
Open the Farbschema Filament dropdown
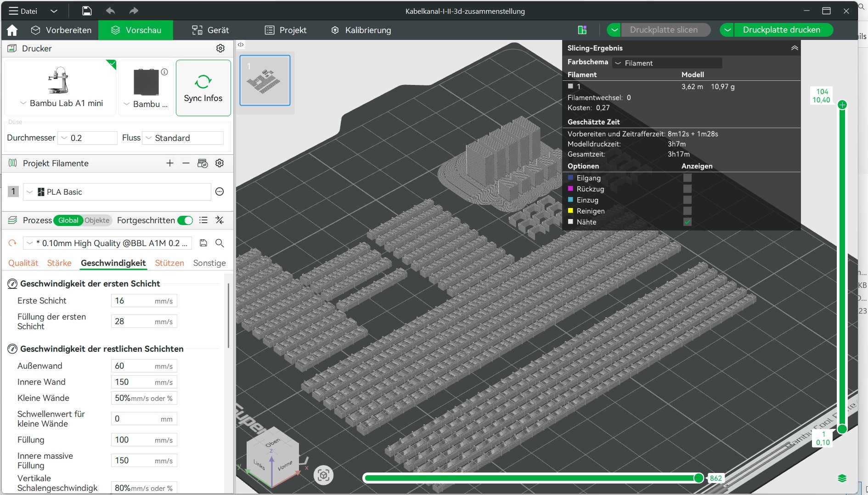pyautogui.click(x=667, y=63)
